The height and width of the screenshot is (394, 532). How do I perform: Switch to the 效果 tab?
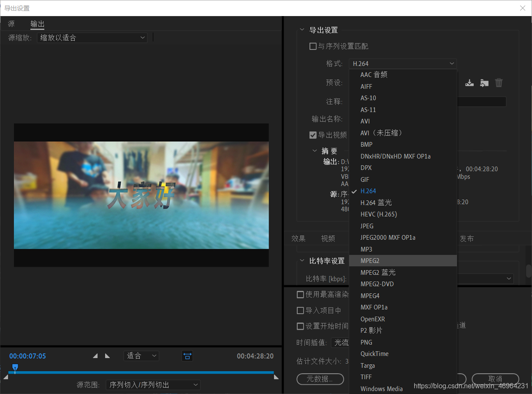[x=299, y=238]
